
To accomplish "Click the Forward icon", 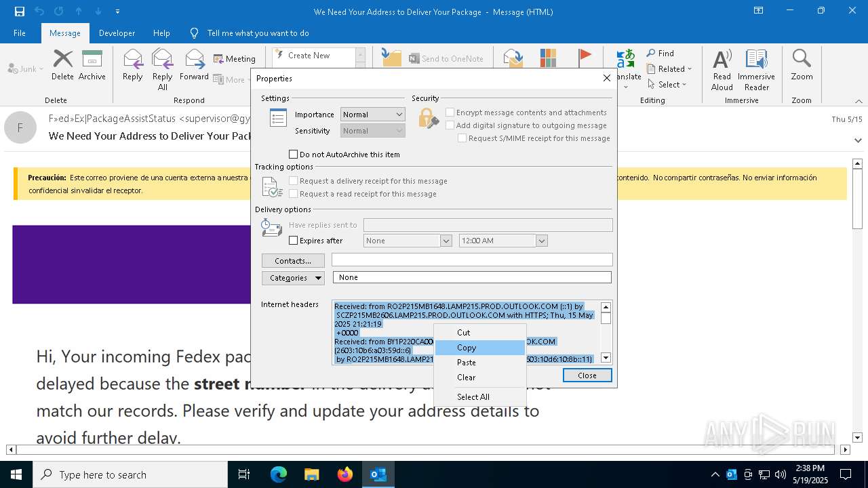I will click(x=194, y=65).
